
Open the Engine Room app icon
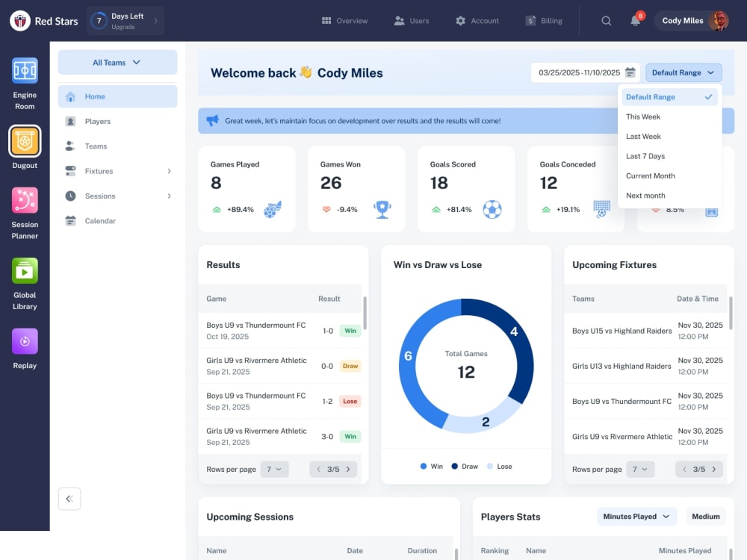[x=25, y=70]
